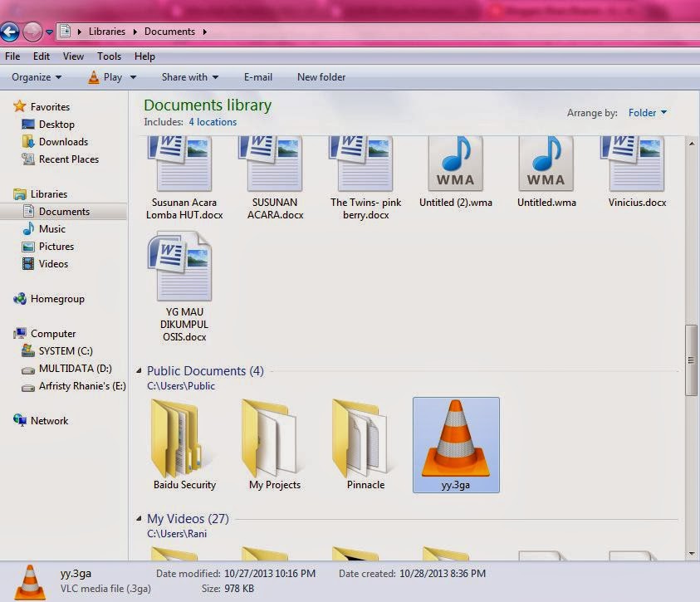Click the My Videos (27) group header
The height and width of the screenshot is (602, 700).
[x=188, y=518]
